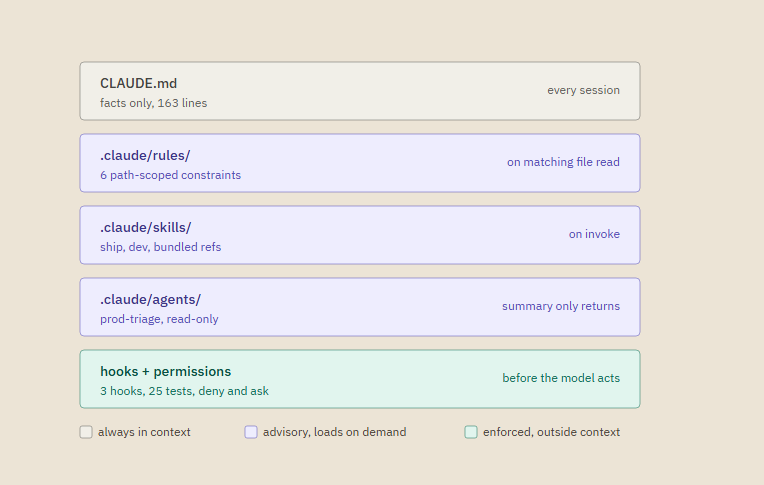Click the green 'enforced, outside context' swatch

(471, 432)
